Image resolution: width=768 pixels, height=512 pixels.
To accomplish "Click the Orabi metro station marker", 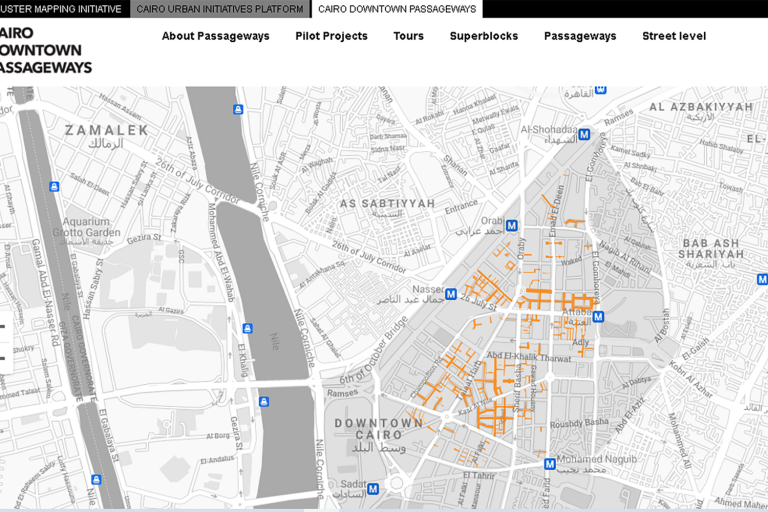I will point(511,226).
